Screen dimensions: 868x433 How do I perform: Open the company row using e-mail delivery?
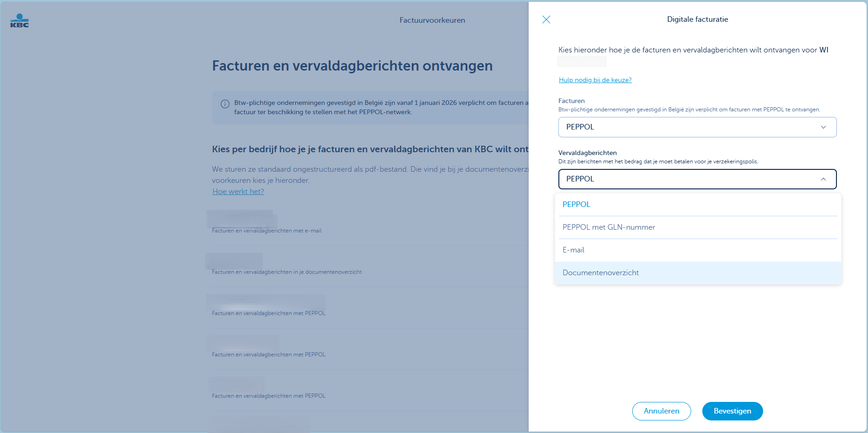(266, 225)
